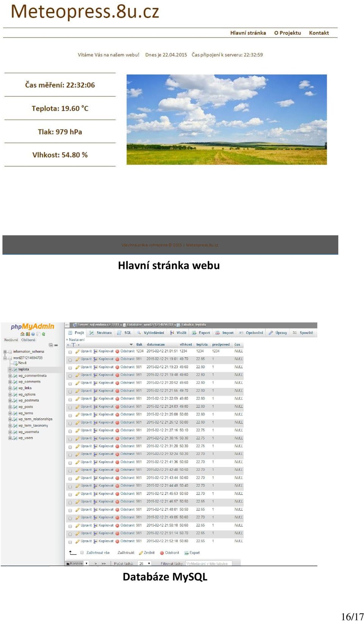Click the Vyhledávání magnifier icon
This screenshot has width=364, height=621.
[x=139, y=333]
